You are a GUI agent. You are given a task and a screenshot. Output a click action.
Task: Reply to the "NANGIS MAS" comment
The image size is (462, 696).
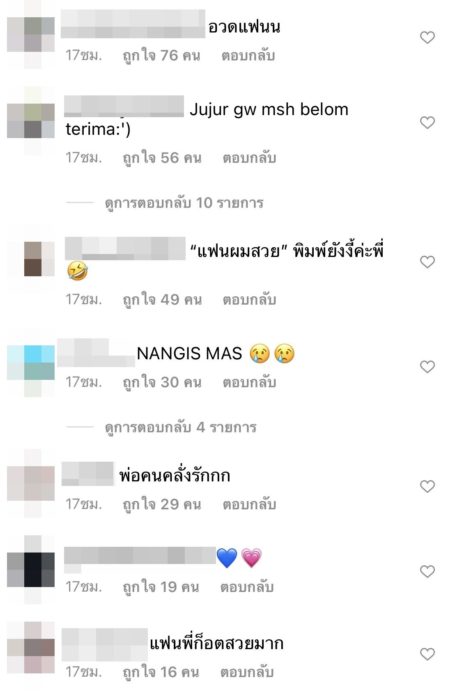coord(249,382)
